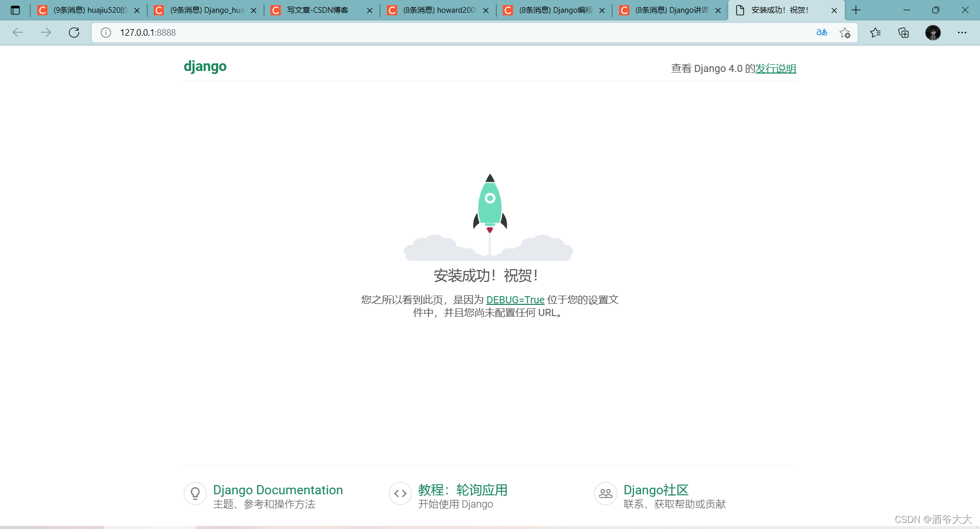Image resolution: width=980 pixels, height=529 pixels.
Task: Click the code brackets tutorial icon
Action: pyautogui.click(x=400, y=493)
